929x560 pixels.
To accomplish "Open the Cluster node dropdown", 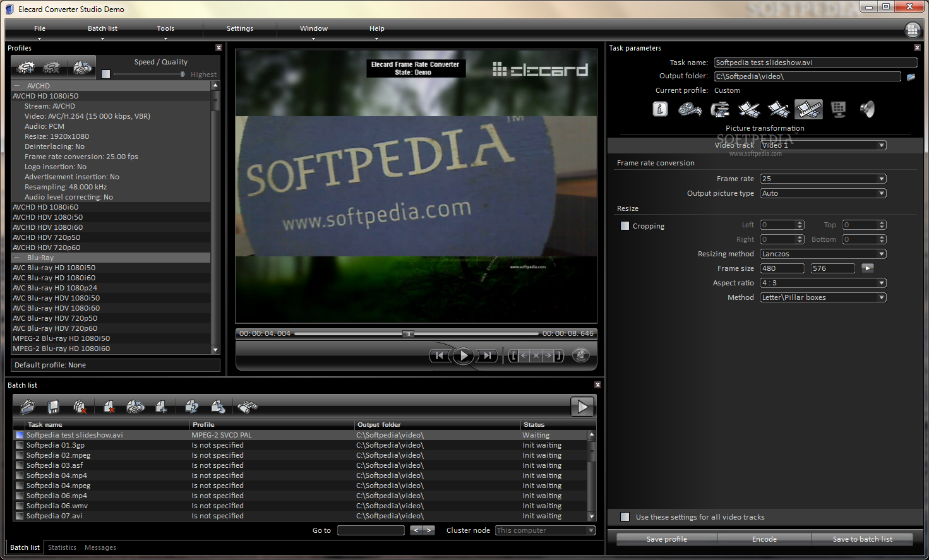I will tap(545, 530).
